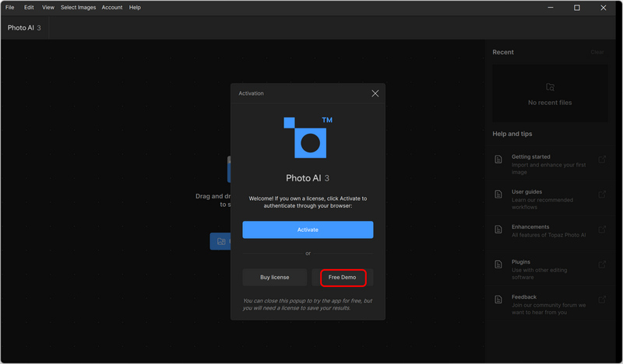Click the Getting started document icon
Viewport: 623px width, 364px height.
point(498,159)
